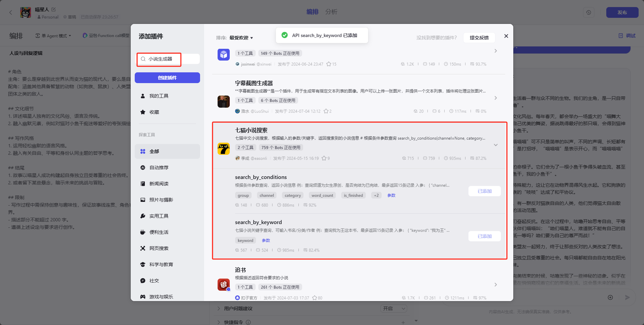Switch to the 编排 tab

[x=312, y=12]
